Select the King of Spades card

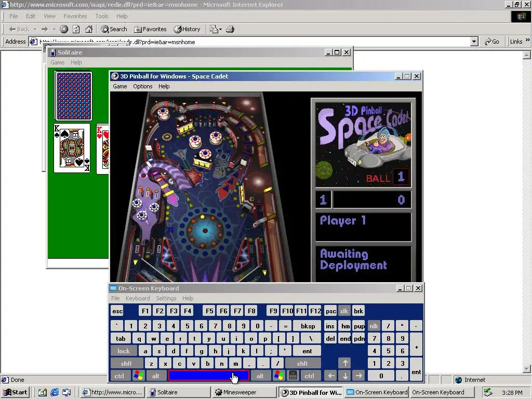coord(72,148)
